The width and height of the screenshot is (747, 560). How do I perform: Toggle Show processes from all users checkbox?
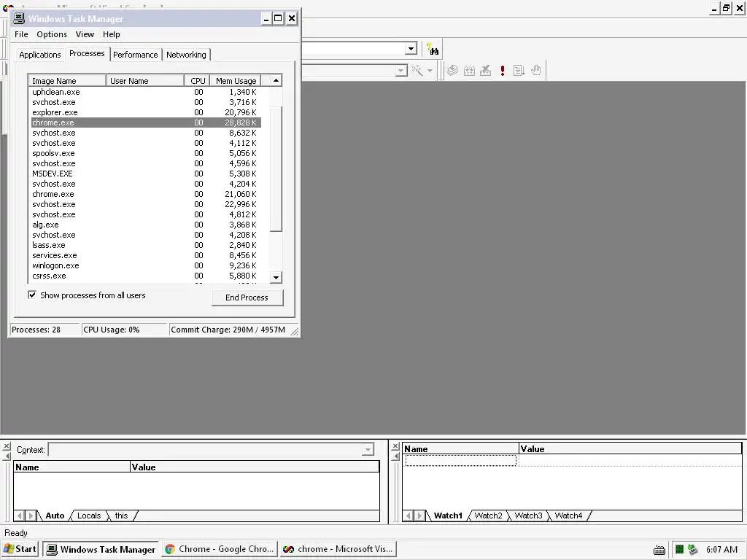pos(32,295)
